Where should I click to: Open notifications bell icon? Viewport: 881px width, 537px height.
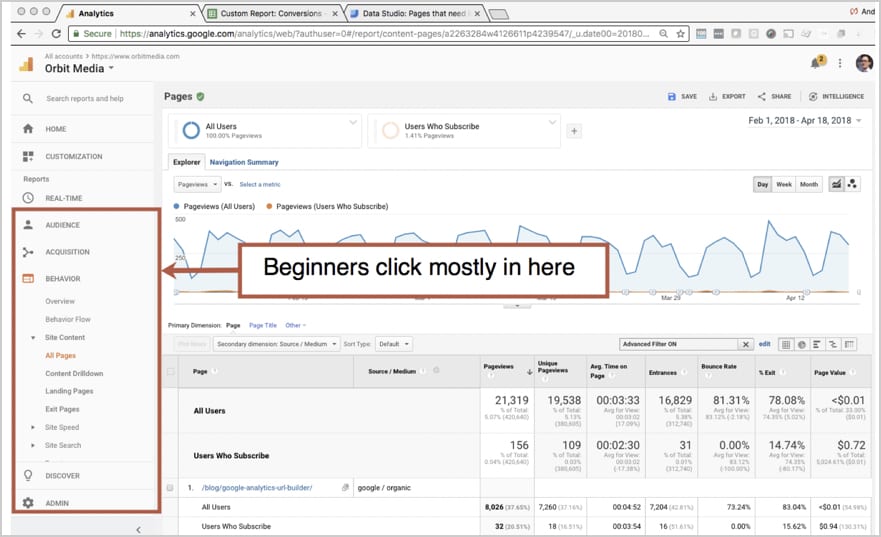(816, 62)
